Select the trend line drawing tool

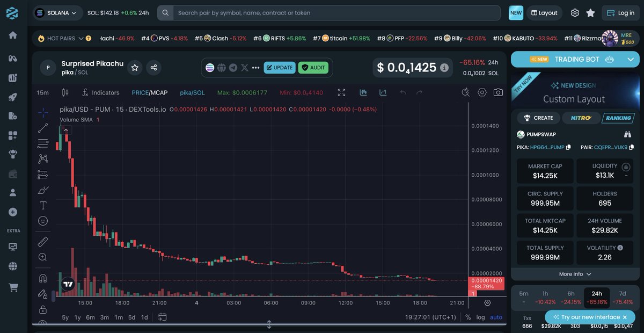coord(43,128)
